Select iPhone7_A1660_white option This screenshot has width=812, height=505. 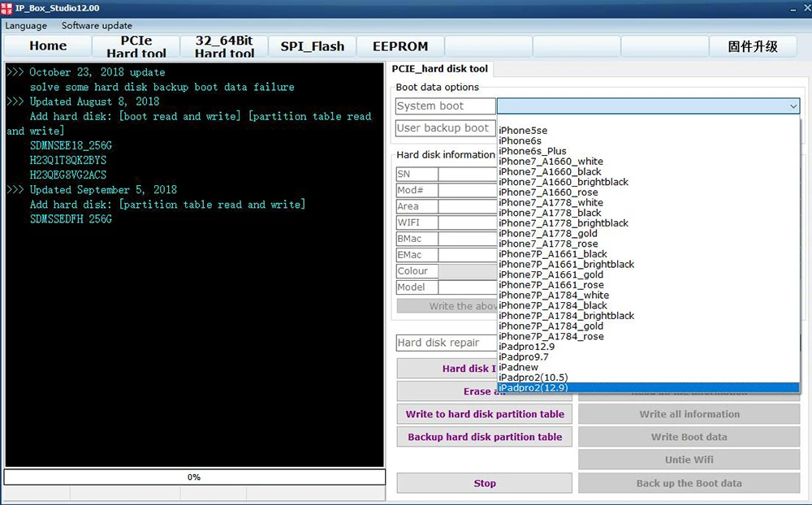coord(648,162)
